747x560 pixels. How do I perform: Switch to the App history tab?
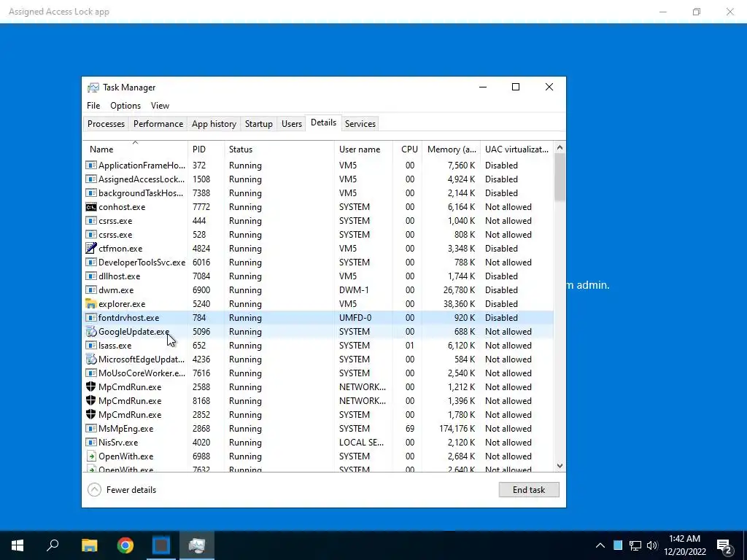214,124
